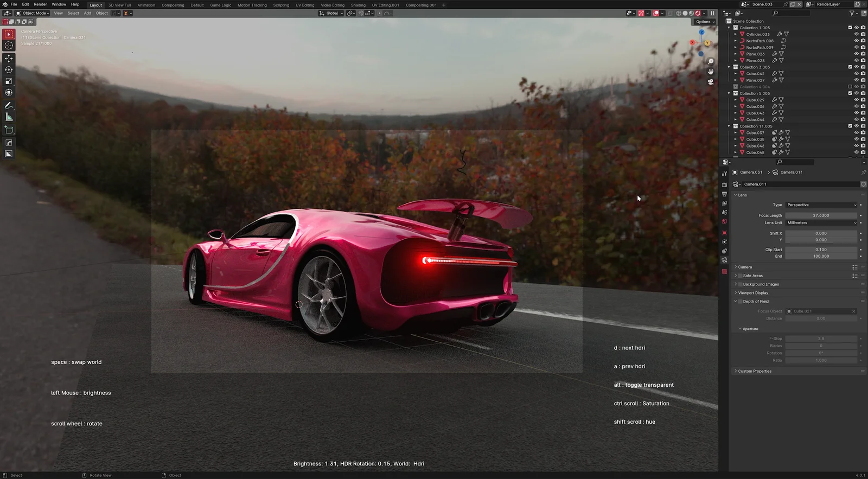The height and width of the screenshot is (479, 868).
Task: Open the Tool properties tab
Action: (724, 174)
